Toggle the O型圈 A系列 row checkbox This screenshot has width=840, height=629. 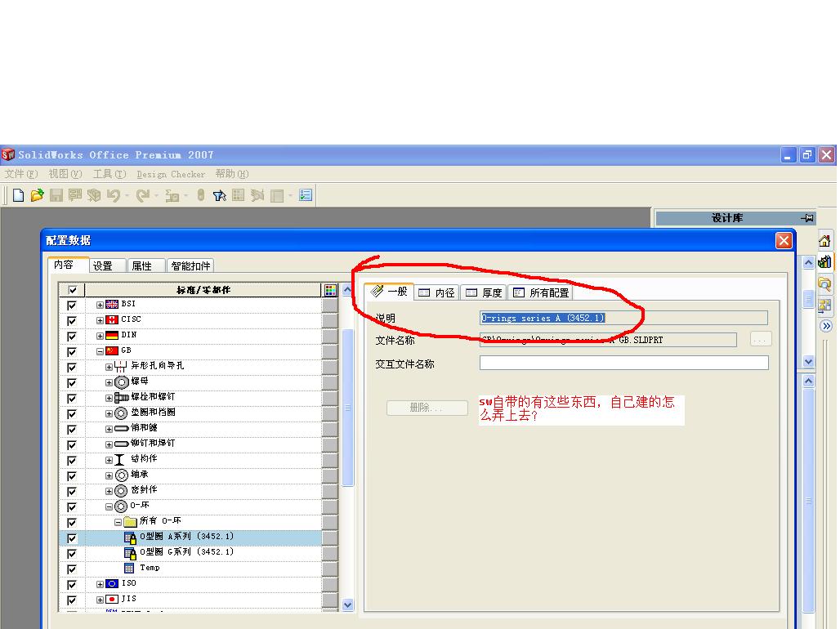pyautogui.click(x=71, y=538)
